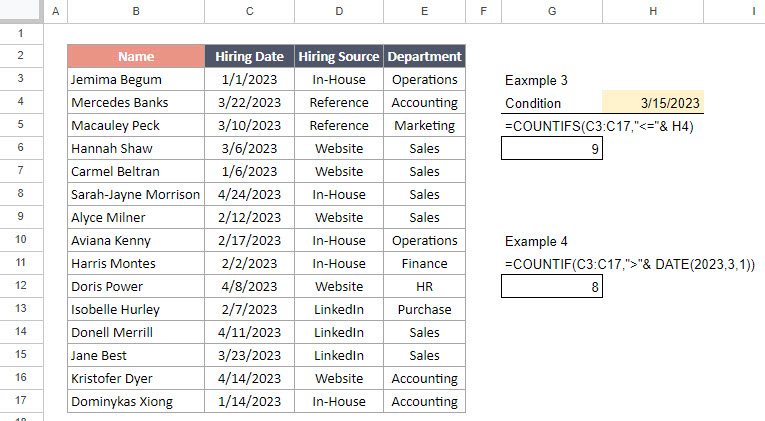Select the result cell showing 9

coord(552,149)
